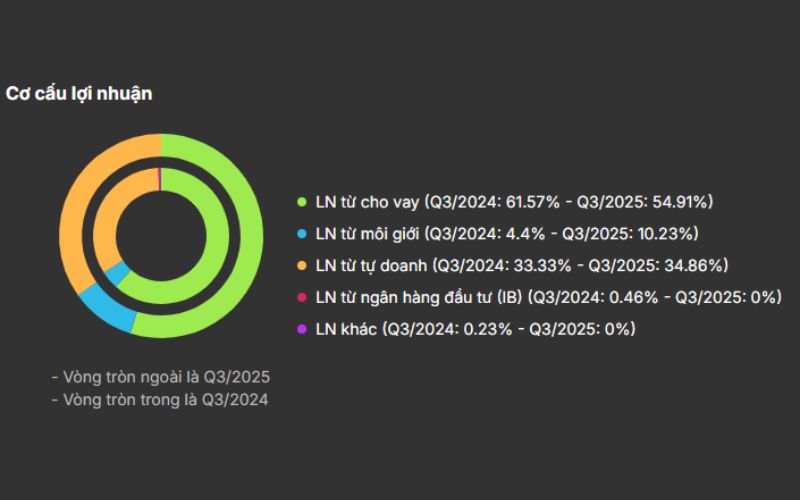Toggle the 'LN từ tự doanh' legend label
This screenshot has height=500, width=800.
[521, 266]
